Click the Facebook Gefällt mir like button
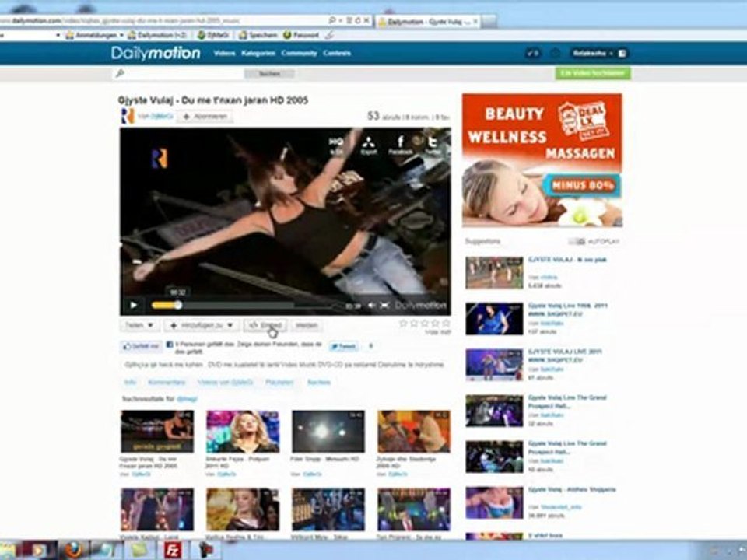This screenshot has width=747, height=560. tap(141, 346)
